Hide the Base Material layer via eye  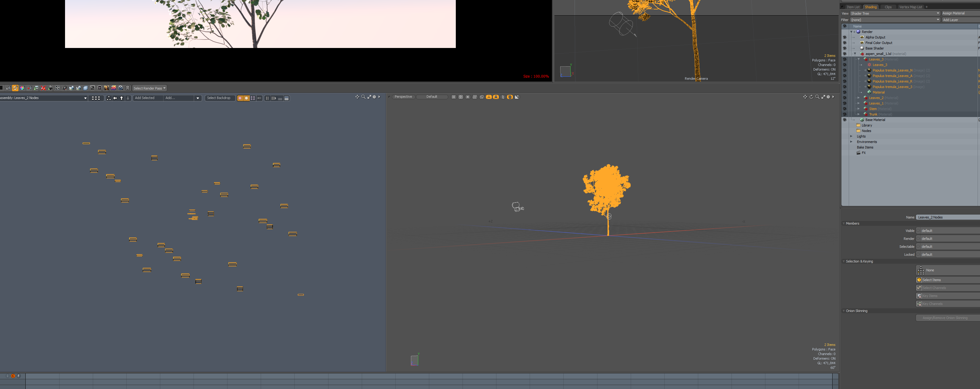844,120
